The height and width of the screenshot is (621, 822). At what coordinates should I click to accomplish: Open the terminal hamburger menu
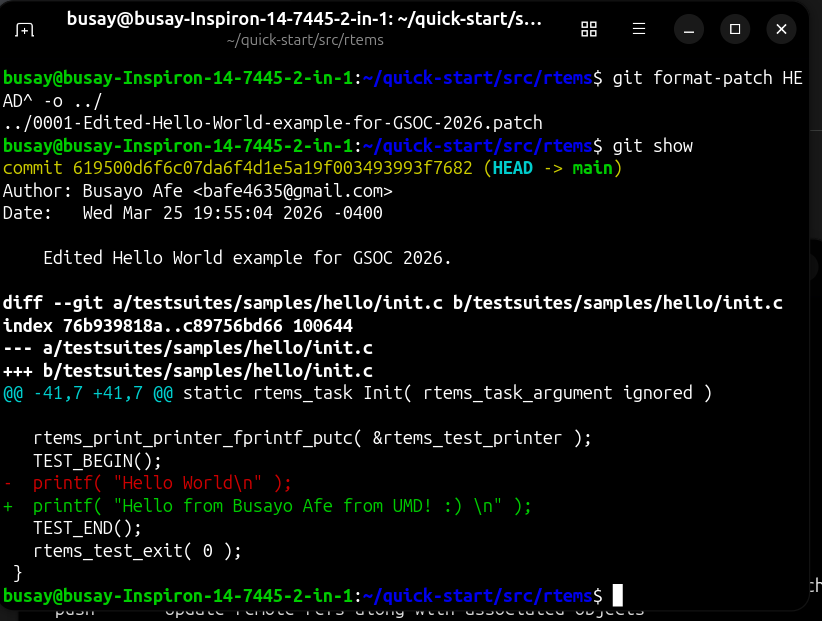pyautogui.click(x=637, y=29)
